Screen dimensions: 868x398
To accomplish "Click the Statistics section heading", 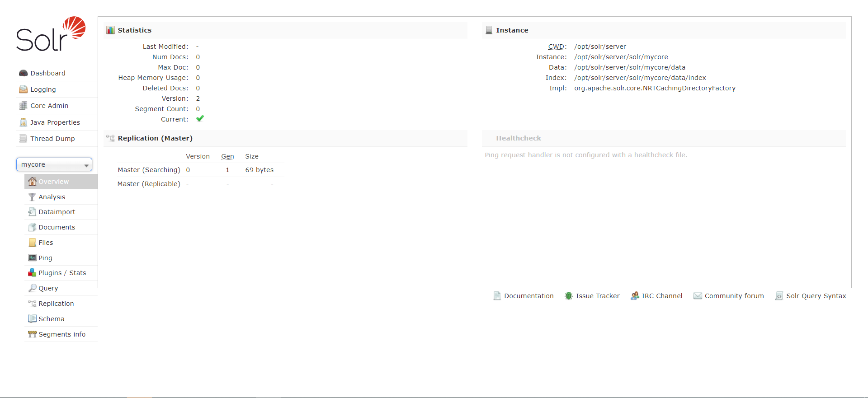I will pos(135,30).
